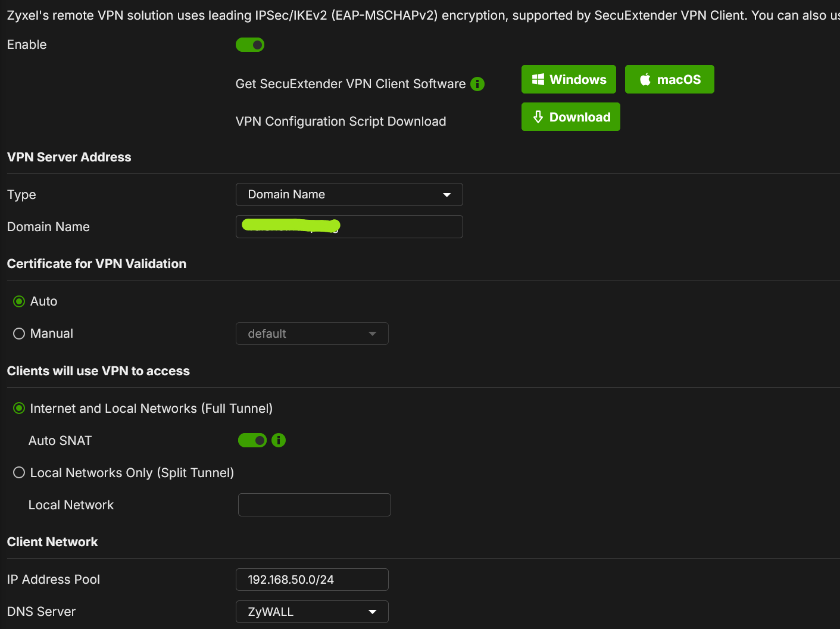This screenshot has width=840, height=629.
Task: Click the IP Address Pool field
Action: coord(312,580)
